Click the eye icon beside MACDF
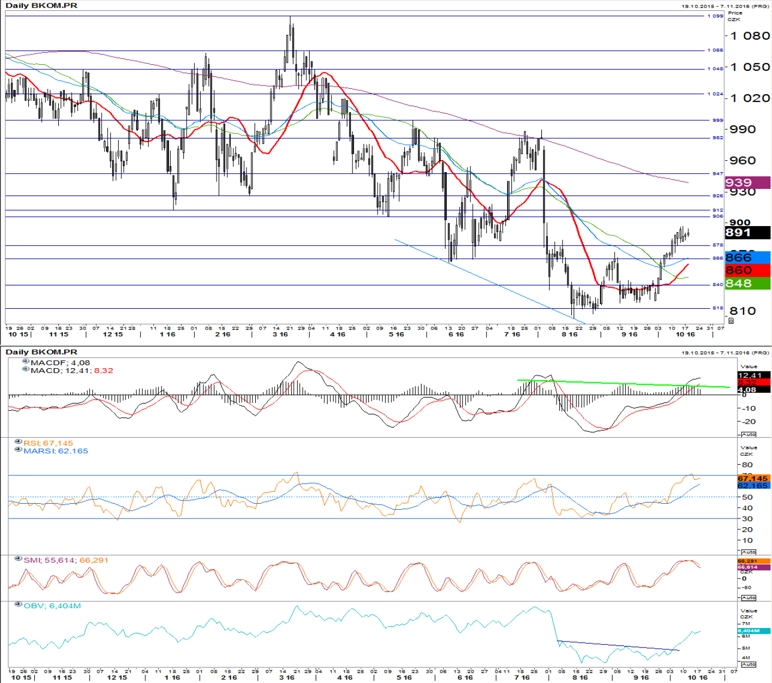Image resolution: width=772 pixels, height=683 pixels. pyautogui.click(x=26, y=362)
